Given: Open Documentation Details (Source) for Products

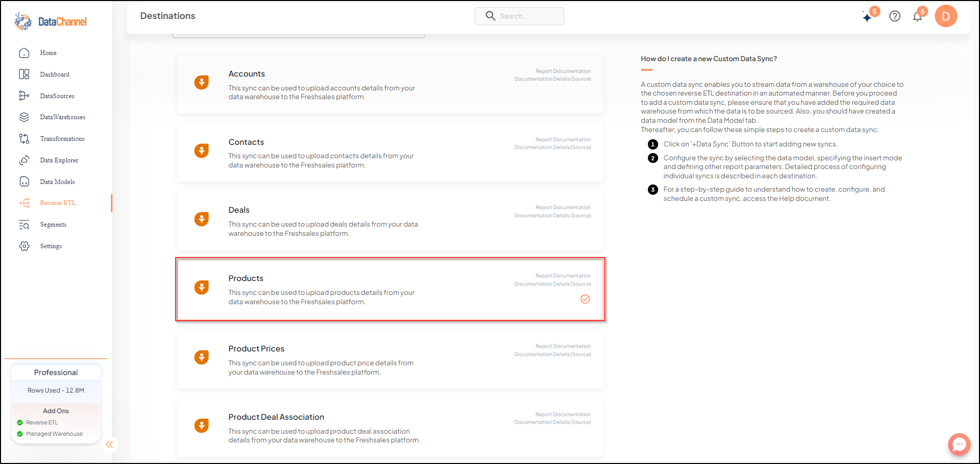Looking at the screenshot, I should (553, 284).
